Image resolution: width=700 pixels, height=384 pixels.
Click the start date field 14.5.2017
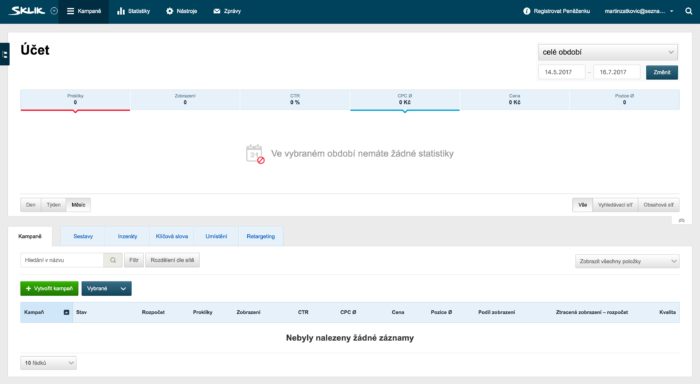pyautogui.click(x=562, y=72)
